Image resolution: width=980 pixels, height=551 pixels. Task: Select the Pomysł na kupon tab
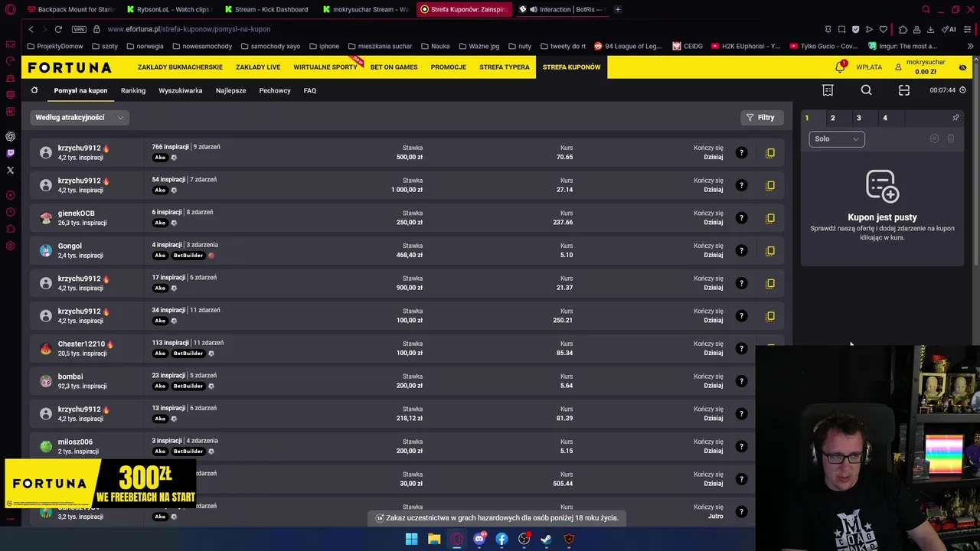pyautogui.click(x=80, y=90)
